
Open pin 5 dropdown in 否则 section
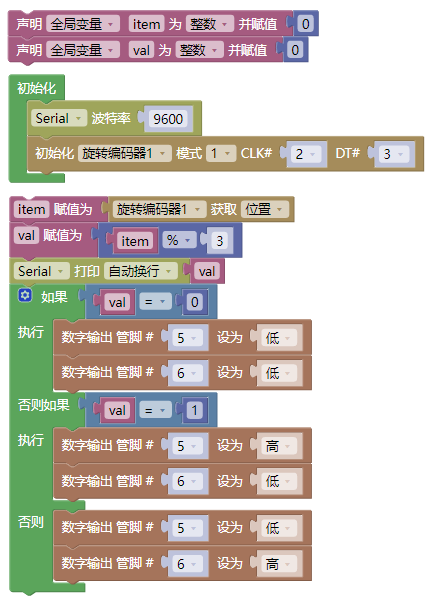(187, 528)
